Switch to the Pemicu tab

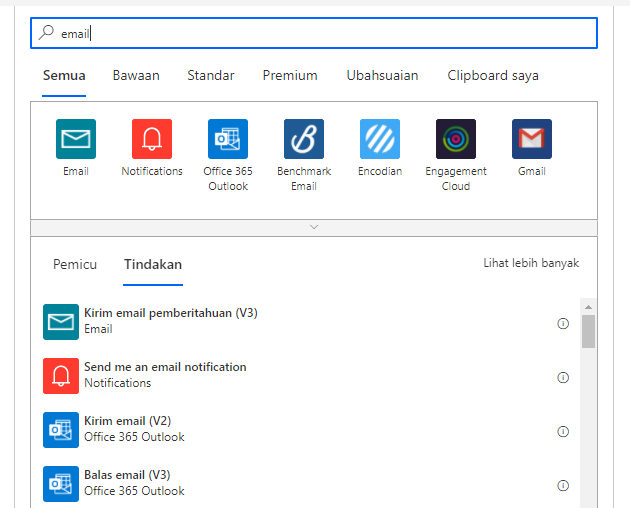[x=75, y=264]
